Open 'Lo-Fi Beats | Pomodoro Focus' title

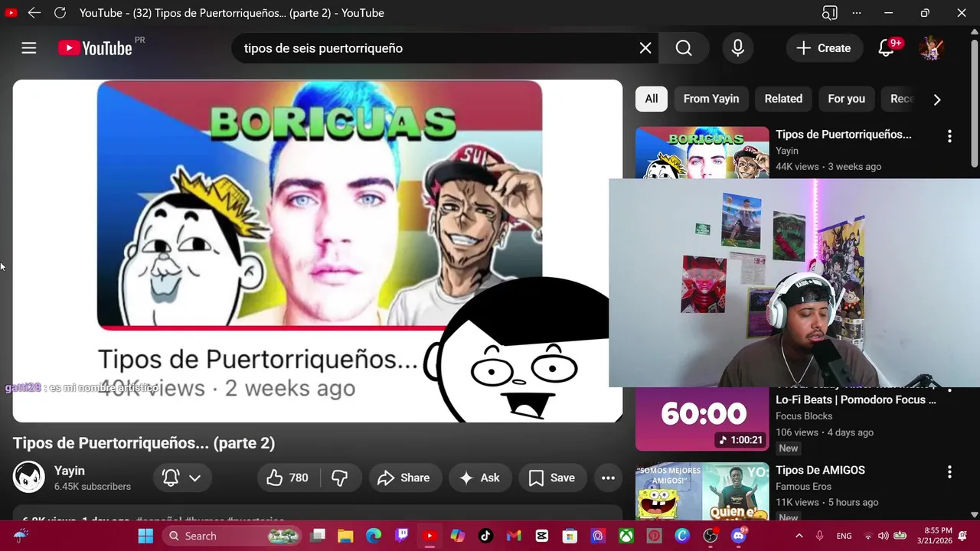pos(855,399)
